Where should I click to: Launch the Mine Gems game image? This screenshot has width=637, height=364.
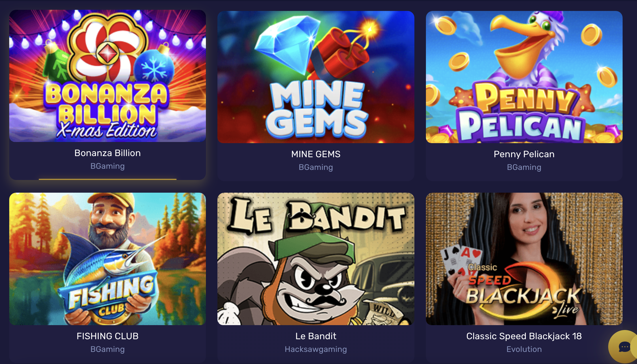(316, 77)
